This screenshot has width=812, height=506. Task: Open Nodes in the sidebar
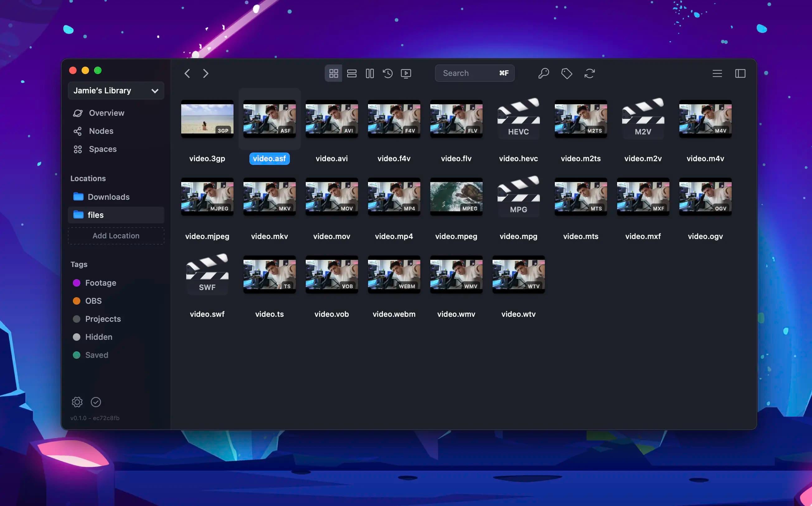(x=116, y=131)
